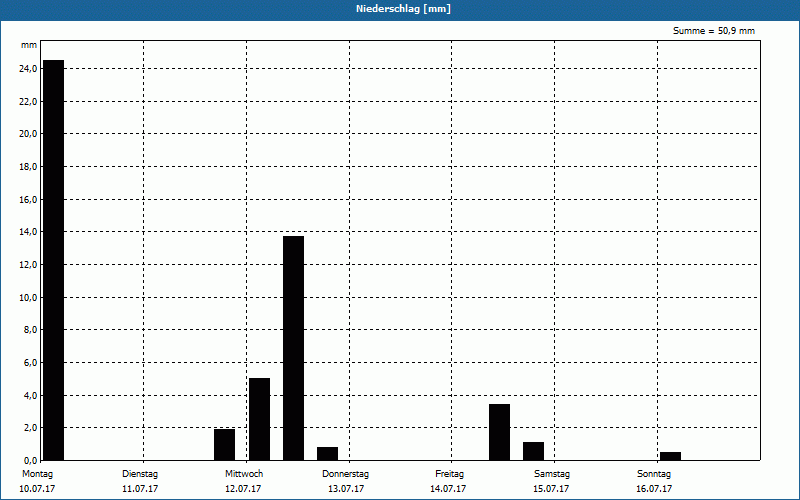This screenshot has height=500, width=800.
Task: Click the 13.7 mm bar before Donnerstag
Action: (x=293, y=348)
